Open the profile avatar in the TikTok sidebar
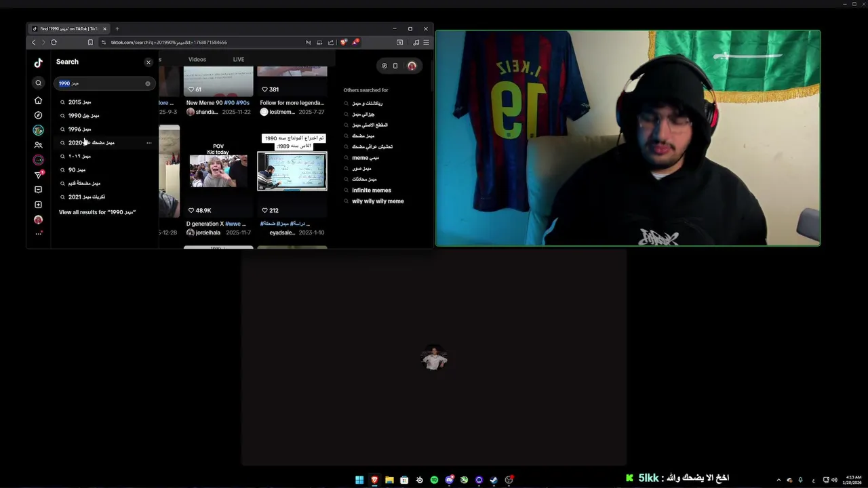 tap(38, 220)
